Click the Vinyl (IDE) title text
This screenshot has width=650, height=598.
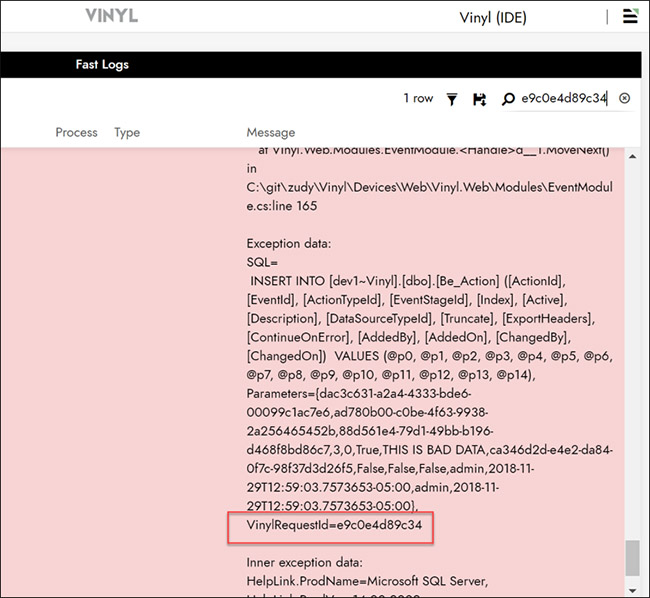[493, 18]
